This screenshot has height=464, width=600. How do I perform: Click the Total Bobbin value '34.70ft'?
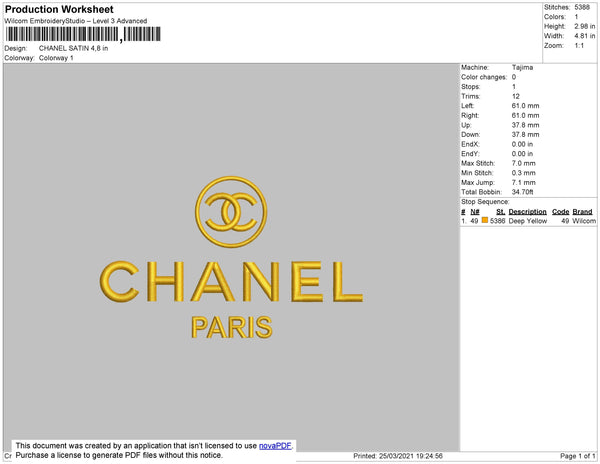pos(522,192)
